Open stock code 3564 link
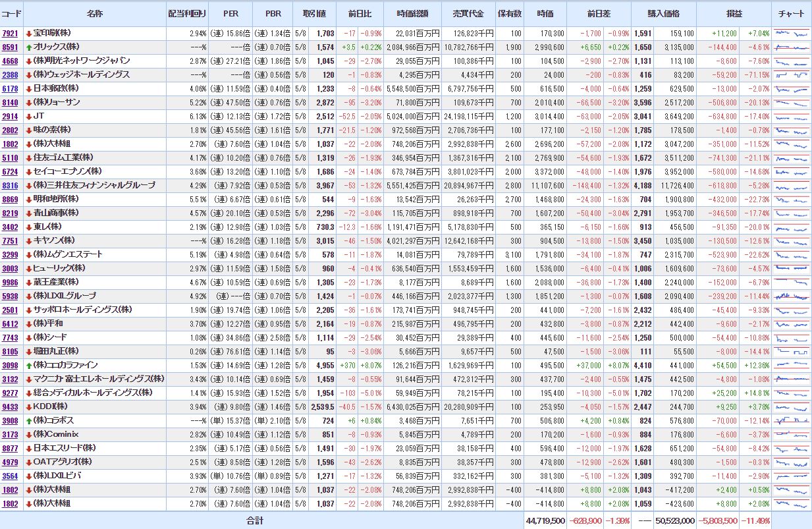 click(x=10, y=476)
